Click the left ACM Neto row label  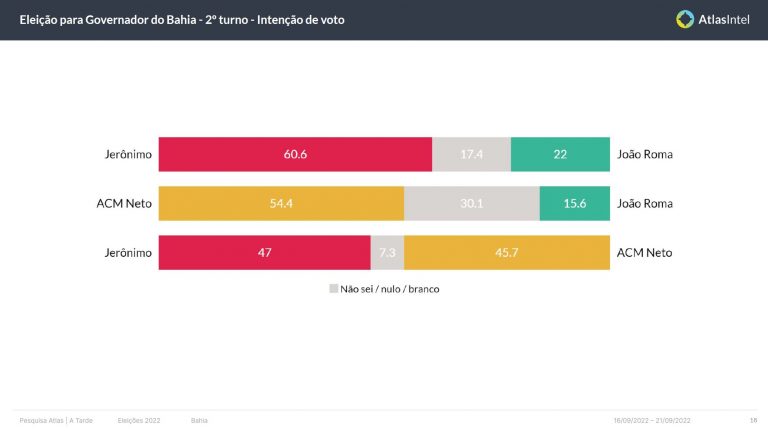[x=124, y=203]
